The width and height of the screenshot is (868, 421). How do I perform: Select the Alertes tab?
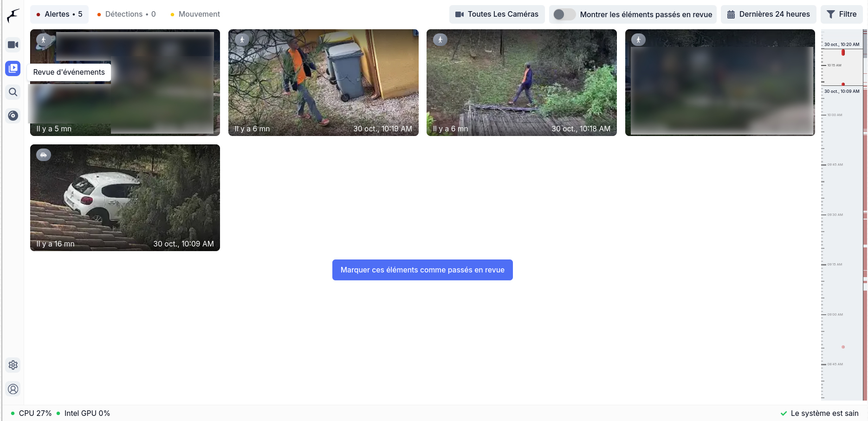(x=59, y=14)
